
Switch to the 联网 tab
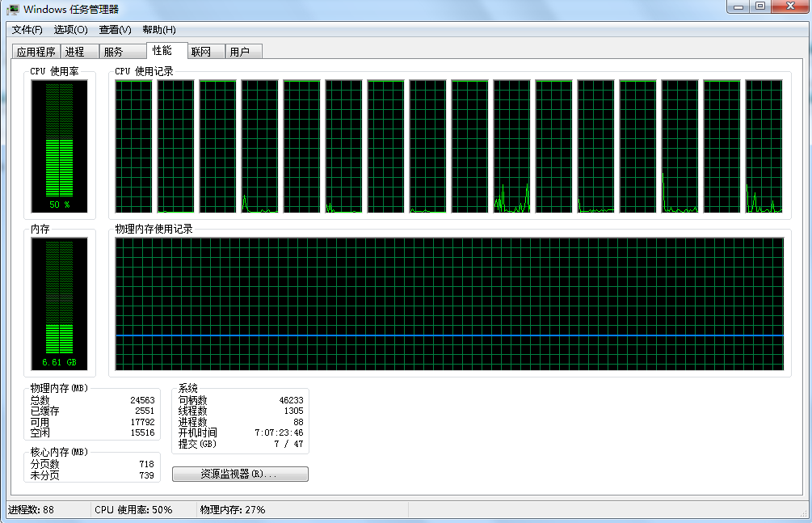tap(200, 52)
